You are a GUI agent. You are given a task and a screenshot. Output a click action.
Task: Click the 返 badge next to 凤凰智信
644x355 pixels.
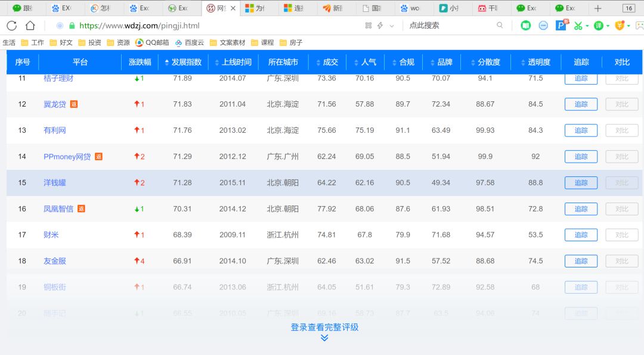pos(81,209)
